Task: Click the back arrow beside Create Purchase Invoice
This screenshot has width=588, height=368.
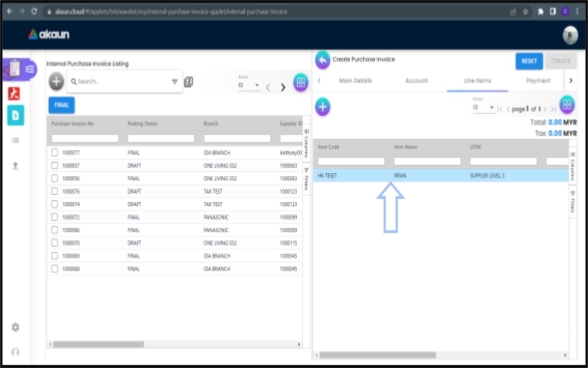Action: (323, 60)
